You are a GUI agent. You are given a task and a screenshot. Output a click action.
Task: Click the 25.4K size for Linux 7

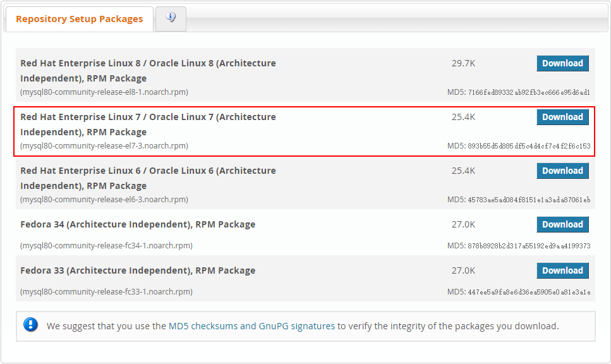point(463,118)
